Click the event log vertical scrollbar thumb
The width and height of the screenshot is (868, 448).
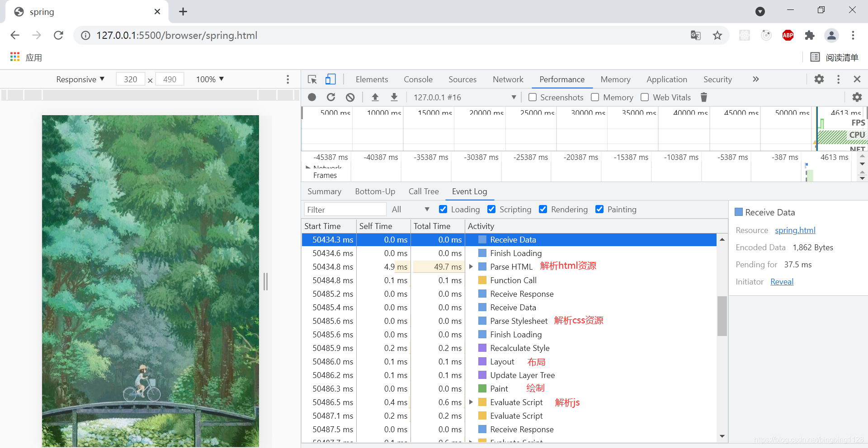click(722, 316)
